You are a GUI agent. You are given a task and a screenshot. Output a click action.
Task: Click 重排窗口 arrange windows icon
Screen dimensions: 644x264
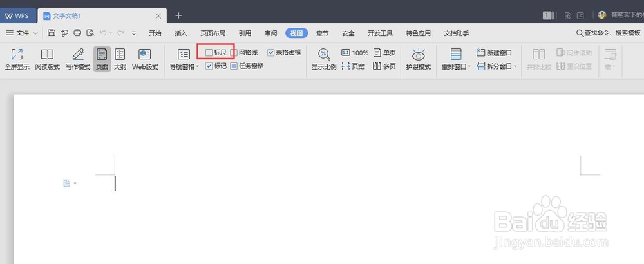[457, 54]
